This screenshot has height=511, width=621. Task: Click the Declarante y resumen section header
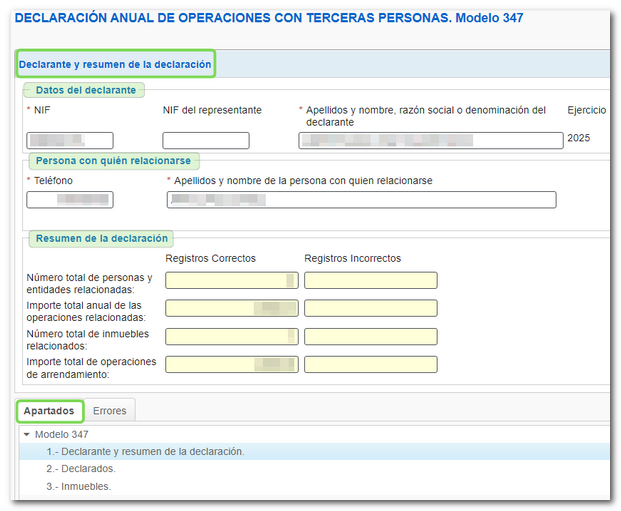pyautogui.click(x=115, y=65)
